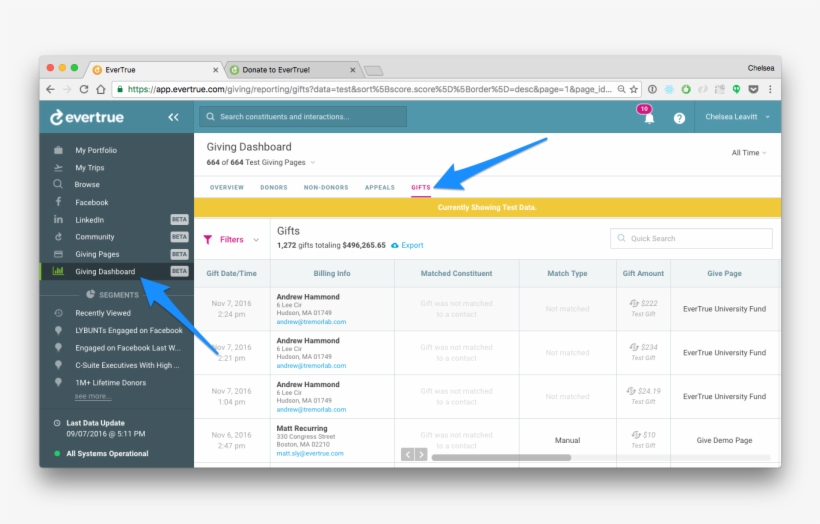
Task: Open LYBUNTs Engaged on Facebook segment
Action: coord(129,331)
